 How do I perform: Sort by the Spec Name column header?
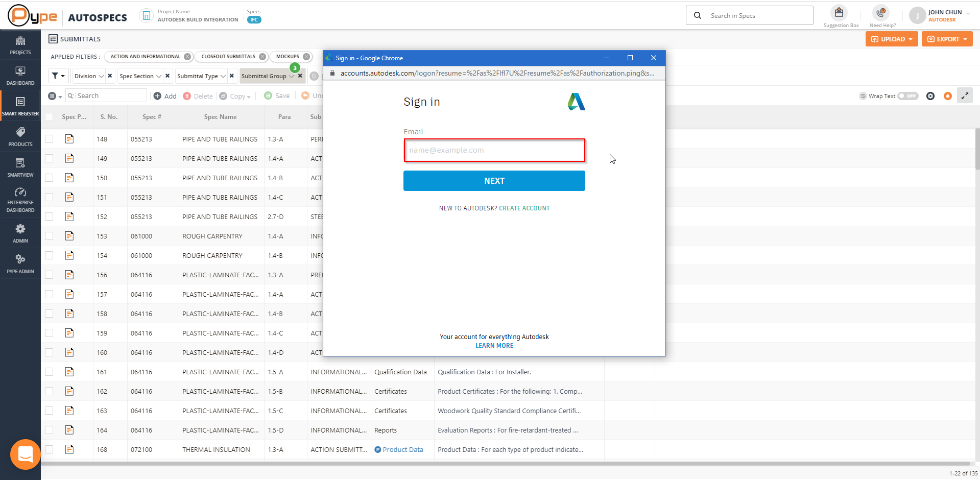(x=220, y=117)
